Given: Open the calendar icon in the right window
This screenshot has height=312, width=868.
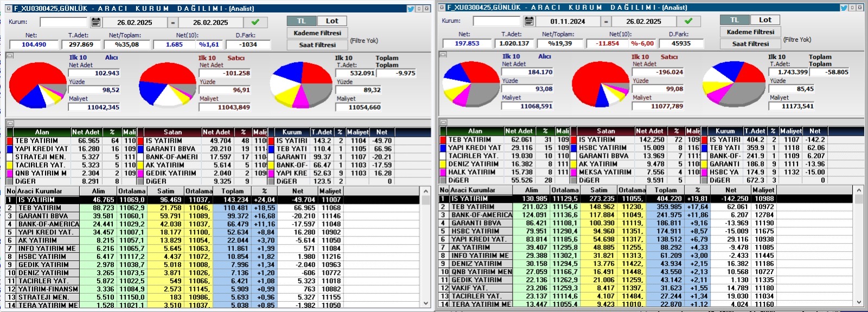Looking at the screenshot, I should tap(529, 21).
